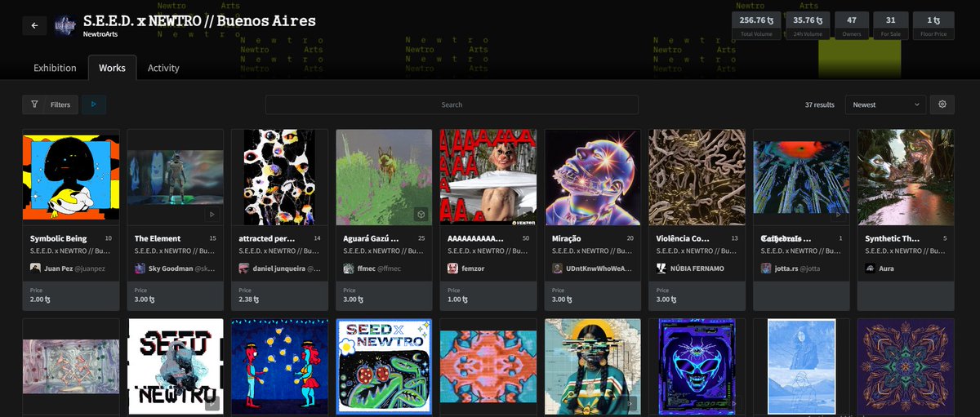Expand the Newest sort dropdown
The height and width of the screenshot is (417, 980).
pyautogui.click(x=886, y=104)
